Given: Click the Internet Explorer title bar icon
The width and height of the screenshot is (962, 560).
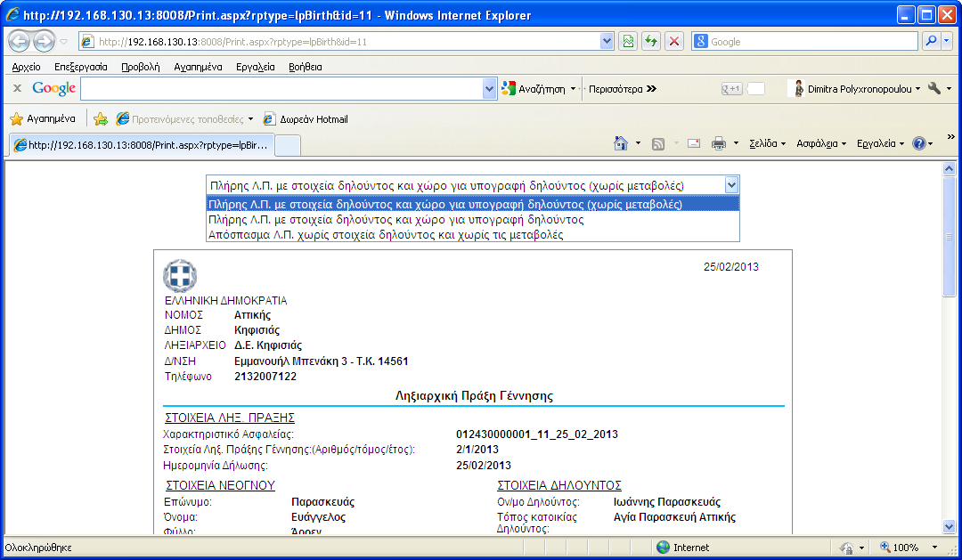Looking at the screenshot, I should pyautogui.click(x=12, y=15).
